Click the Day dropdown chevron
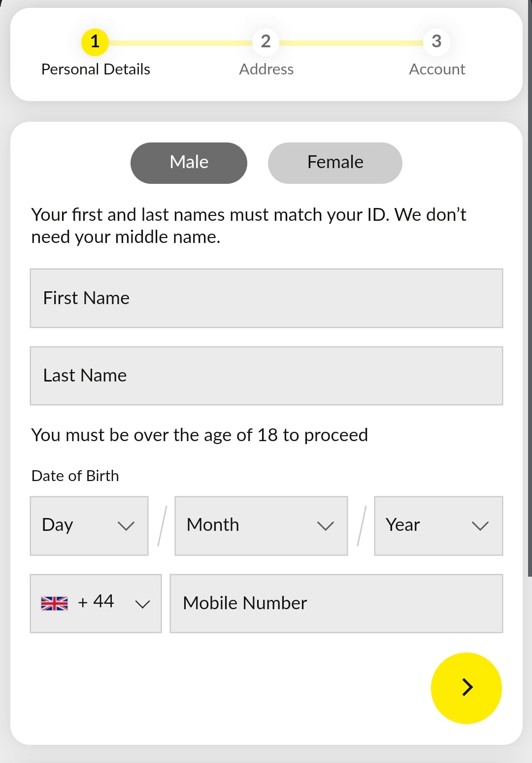 point(126,525)
